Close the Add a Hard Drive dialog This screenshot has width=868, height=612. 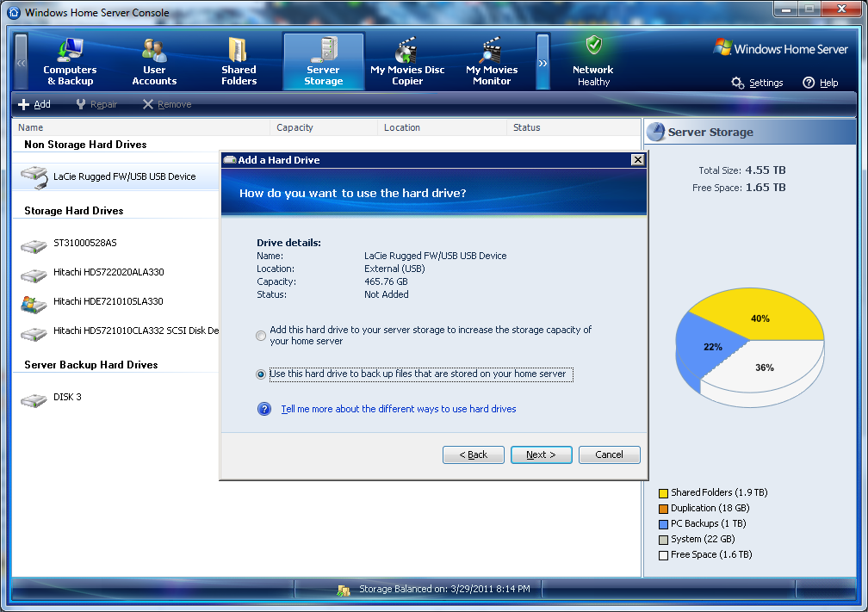[x=638, y=160]
